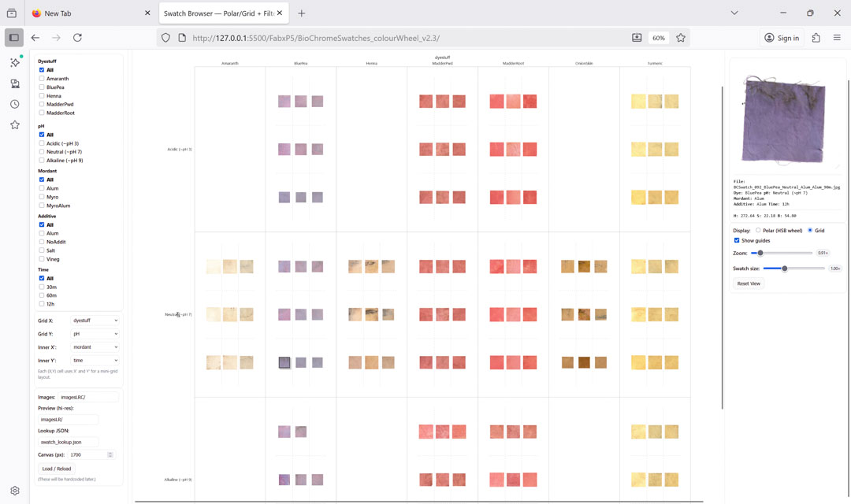Click the Swatch size slider handle

pos(785,269)
